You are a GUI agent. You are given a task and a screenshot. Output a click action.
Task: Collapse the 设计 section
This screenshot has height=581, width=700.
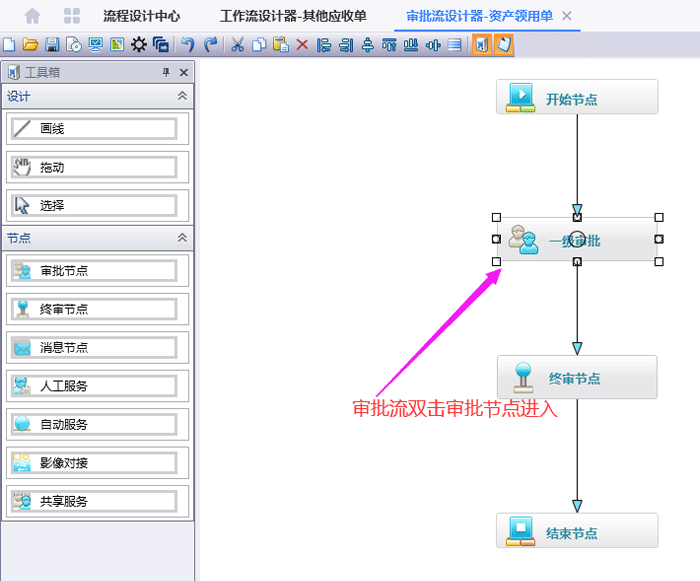tap(182, 96)
